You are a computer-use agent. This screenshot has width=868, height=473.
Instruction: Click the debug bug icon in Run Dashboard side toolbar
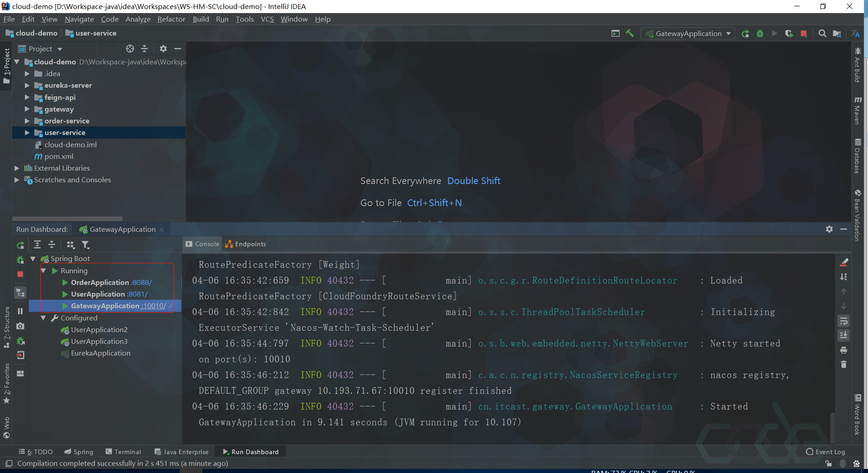[20, 260]
